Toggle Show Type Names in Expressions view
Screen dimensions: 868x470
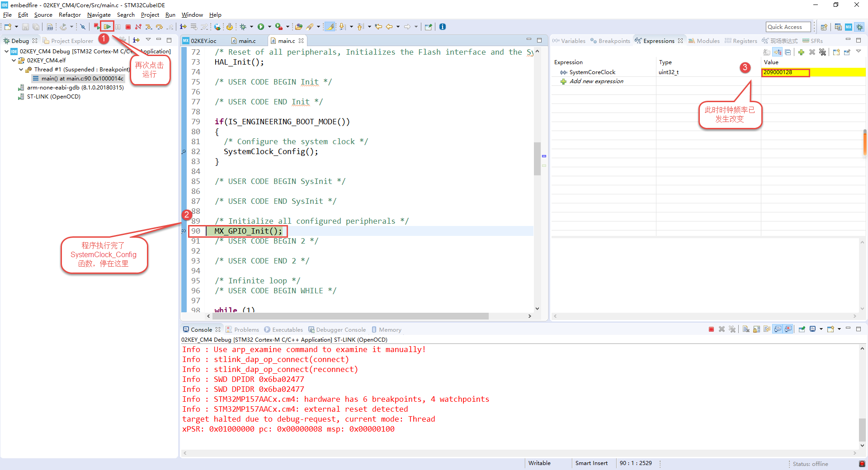(767, 52)
